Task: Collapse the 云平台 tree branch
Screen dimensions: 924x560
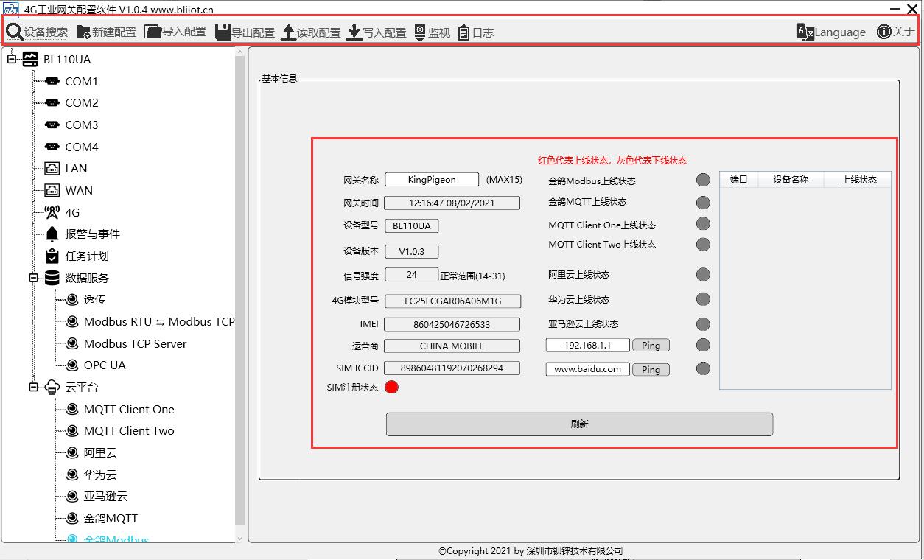Action: point(33,387)
